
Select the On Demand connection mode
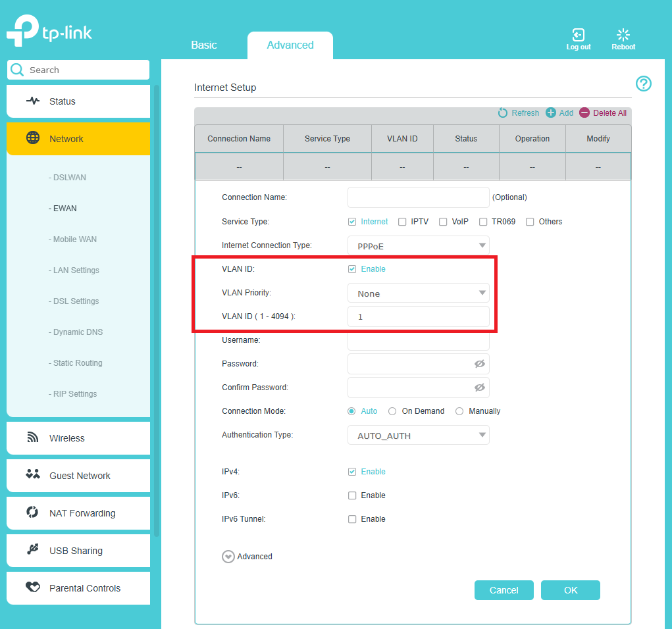pos(393,411)
